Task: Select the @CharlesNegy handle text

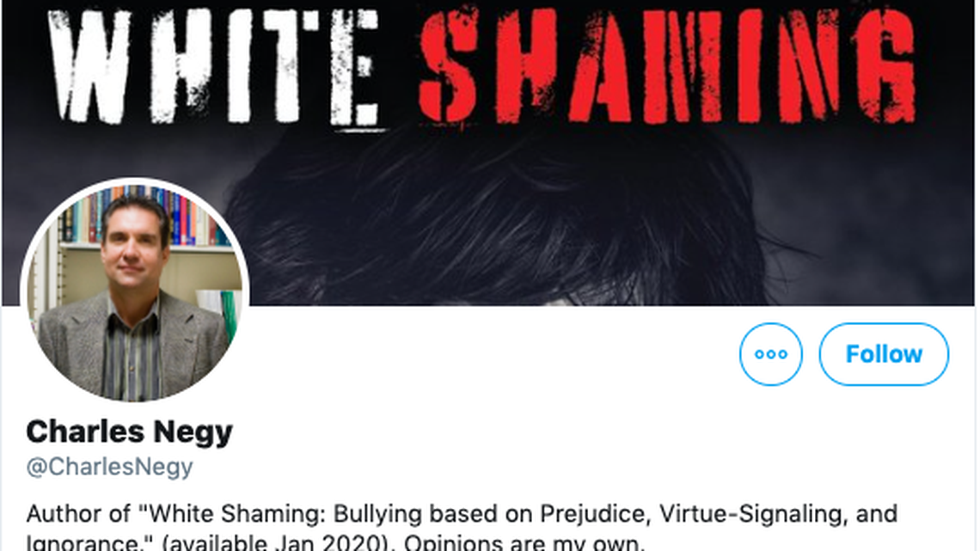Action: pos(109,467)
